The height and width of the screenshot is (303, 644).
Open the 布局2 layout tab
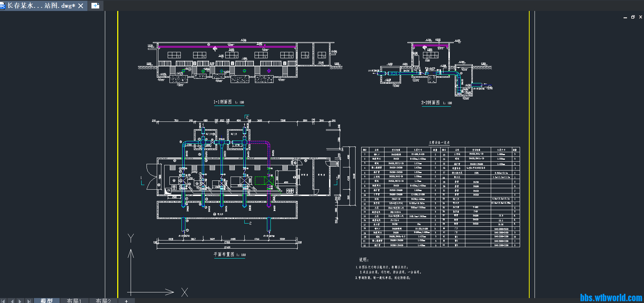(103, 301)
